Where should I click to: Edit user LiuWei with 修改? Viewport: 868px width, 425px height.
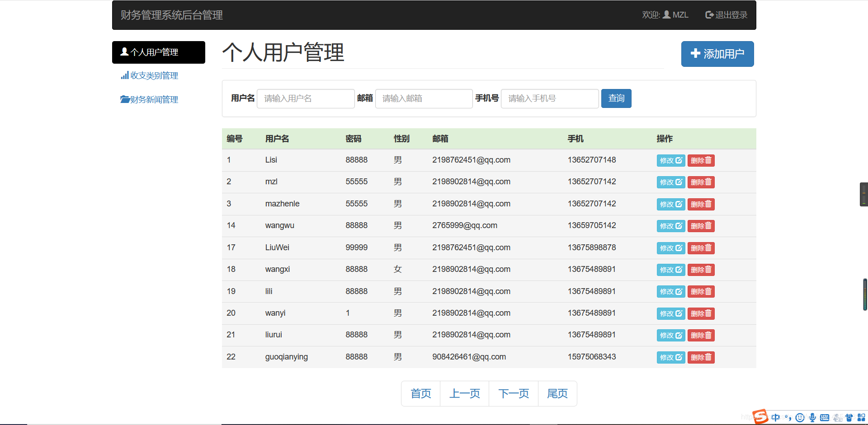click(x=671, y=248)
